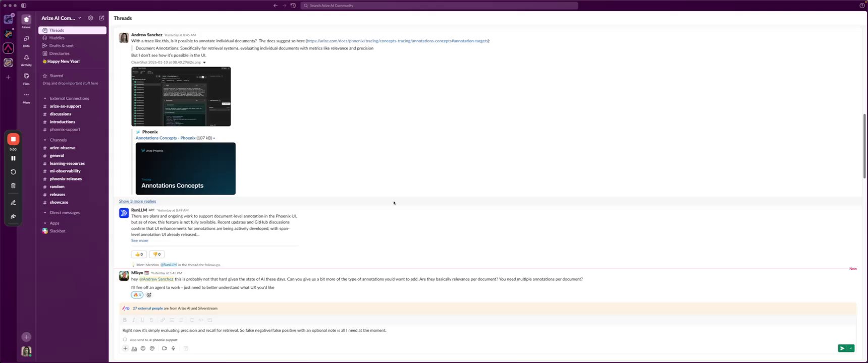Pause the screen recording
Screen dimensions: 868x363
point(13,158)
